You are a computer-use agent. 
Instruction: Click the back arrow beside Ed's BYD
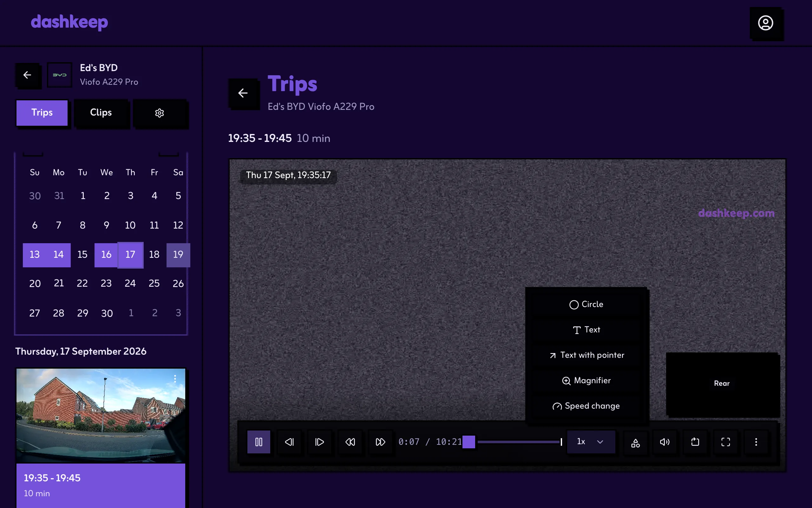click(28, 75)
